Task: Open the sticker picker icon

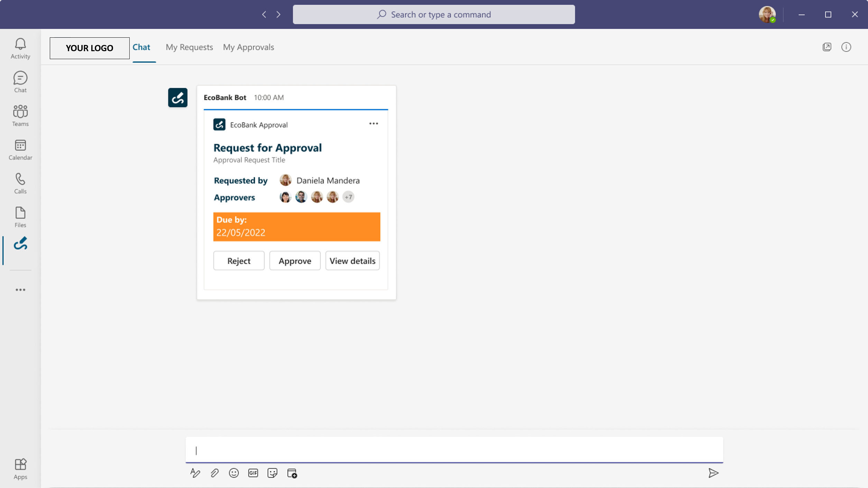Action: [273, 473]
